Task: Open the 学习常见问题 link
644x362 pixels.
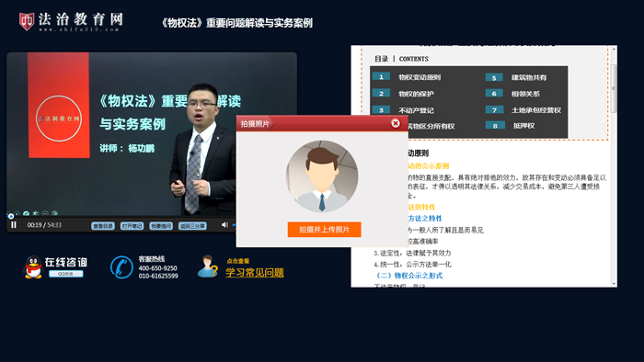Action: (x=255, y=273)
